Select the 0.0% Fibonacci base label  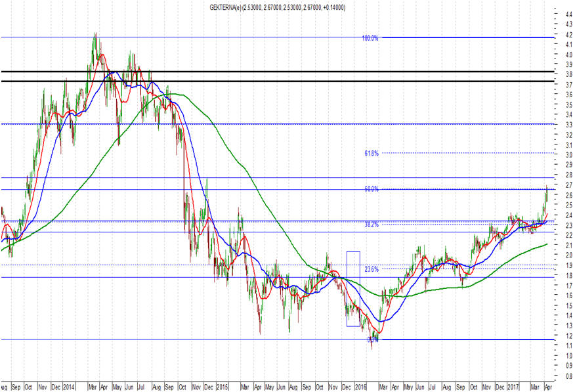[x=373, y=340]
